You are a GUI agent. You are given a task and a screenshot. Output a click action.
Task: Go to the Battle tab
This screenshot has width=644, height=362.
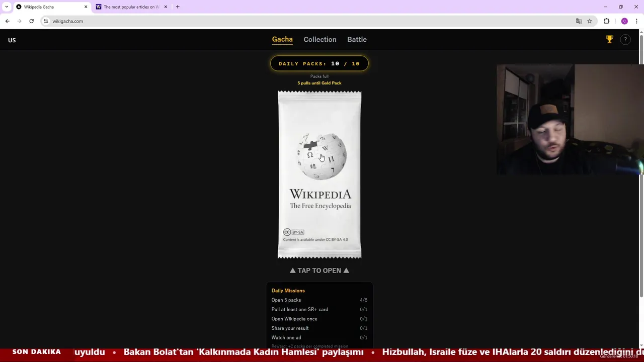(x=357, y=39)
